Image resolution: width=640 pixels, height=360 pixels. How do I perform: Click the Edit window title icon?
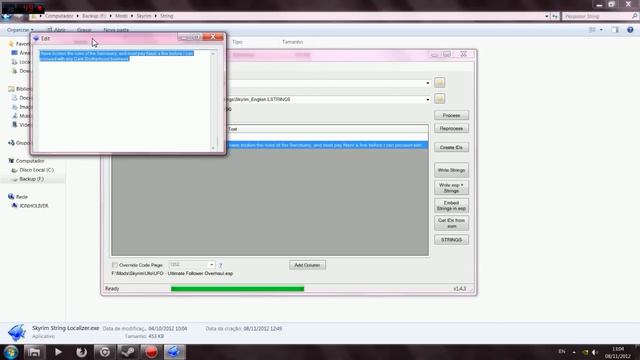pyautogui.click(x=36, y=38)
